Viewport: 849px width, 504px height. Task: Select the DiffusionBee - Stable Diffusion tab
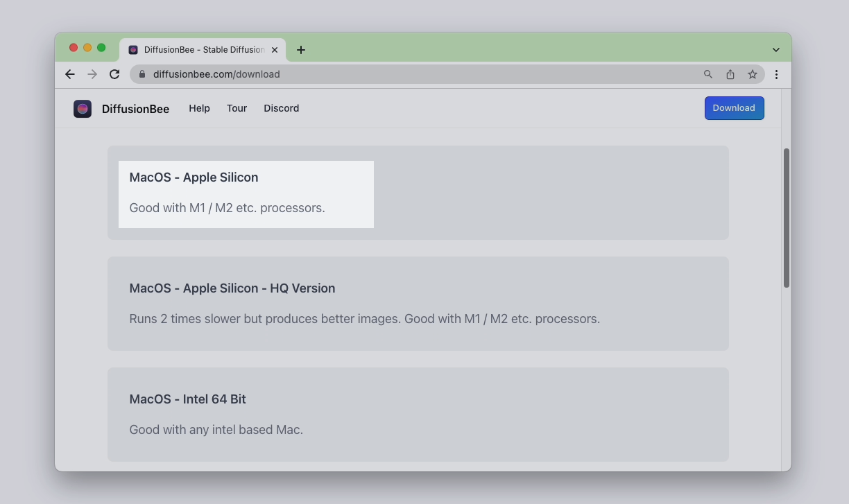pyautogui.click(x=203, y=50)
